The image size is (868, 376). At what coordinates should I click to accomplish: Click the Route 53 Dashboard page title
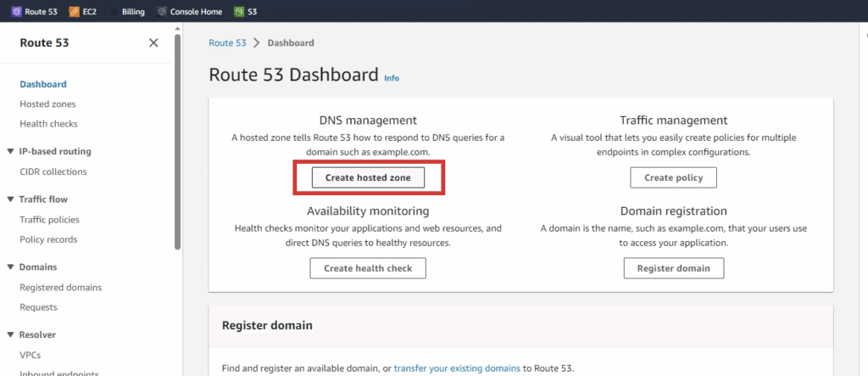[293, 75]
